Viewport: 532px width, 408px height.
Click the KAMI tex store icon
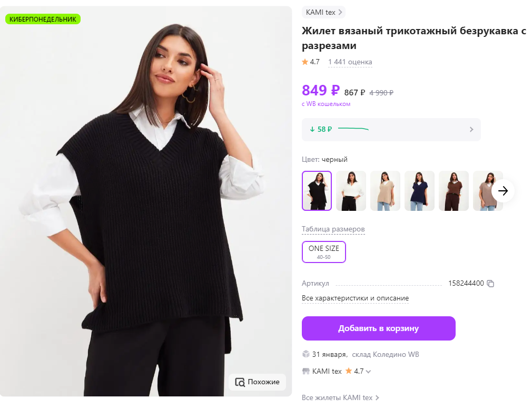(x=306, y=371)
